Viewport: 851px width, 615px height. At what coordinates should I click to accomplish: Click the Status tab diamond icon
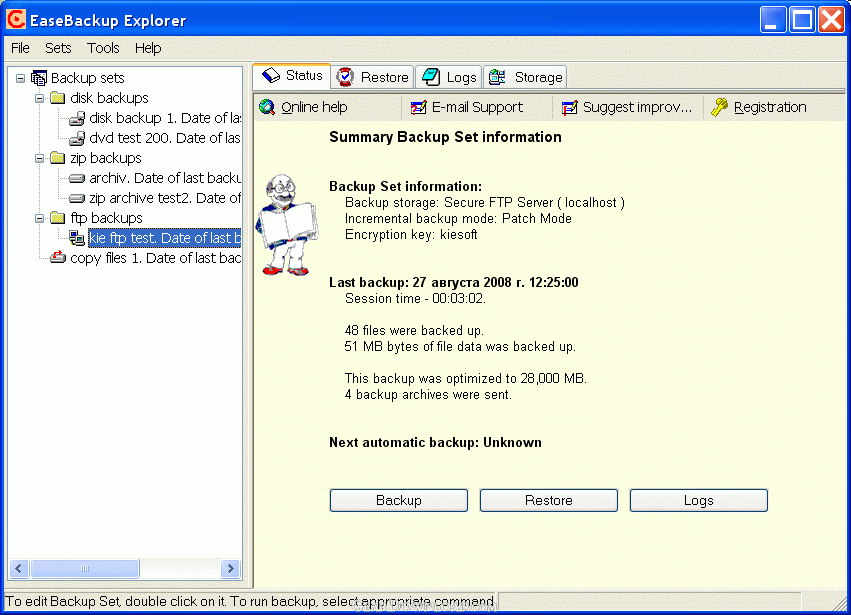[x=271, y=75]
